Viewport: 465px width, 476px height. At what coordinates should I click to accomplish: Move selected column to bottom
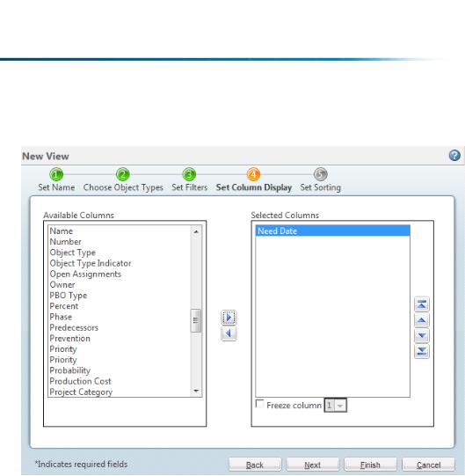pos(422,351)
